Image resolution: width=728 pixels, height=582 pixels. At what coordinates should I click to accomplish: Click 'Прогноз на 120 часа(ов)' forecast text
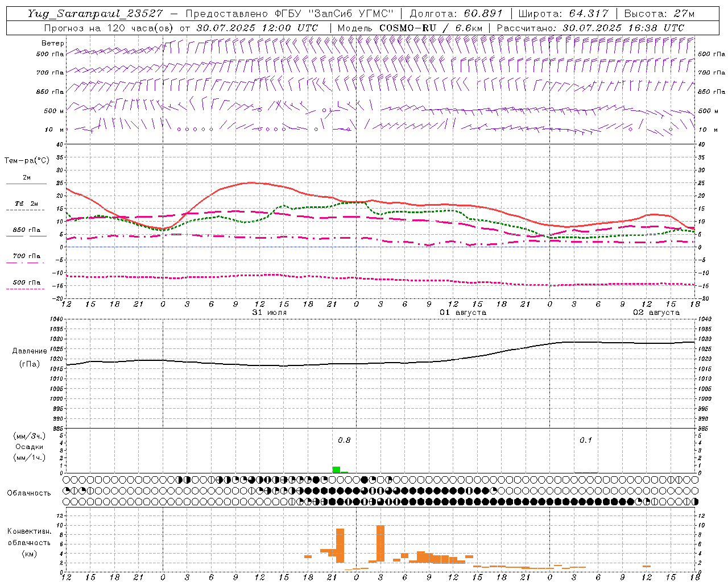click(110, 28)
